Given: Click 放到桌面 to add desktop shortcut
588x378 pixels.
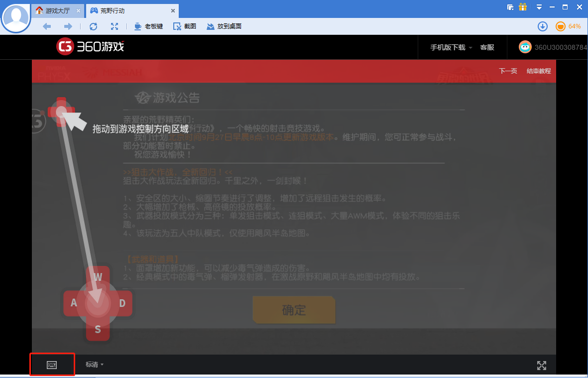Looking at the screenshot, I should tap(224, 26).
